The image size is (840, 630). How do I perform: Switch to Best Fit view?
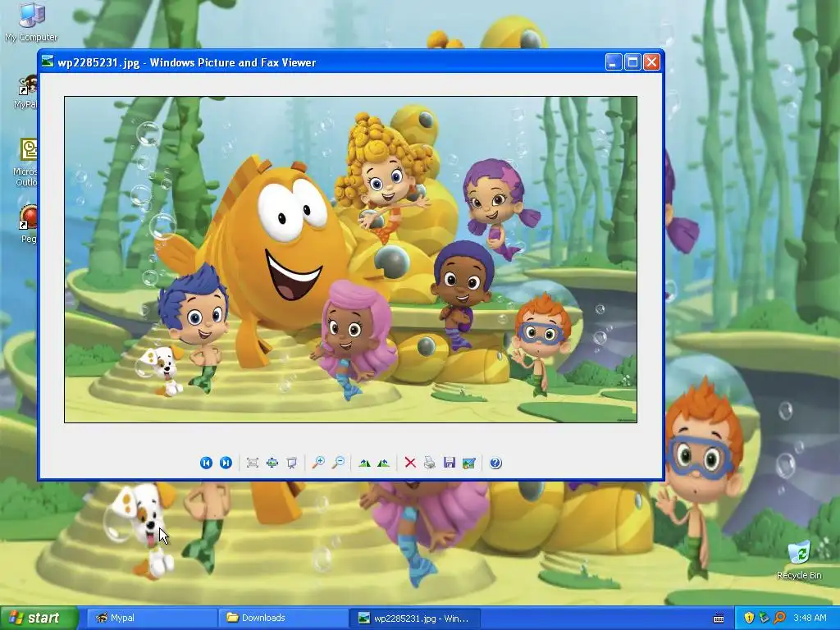pyautogui.click(x=253, y=463)
